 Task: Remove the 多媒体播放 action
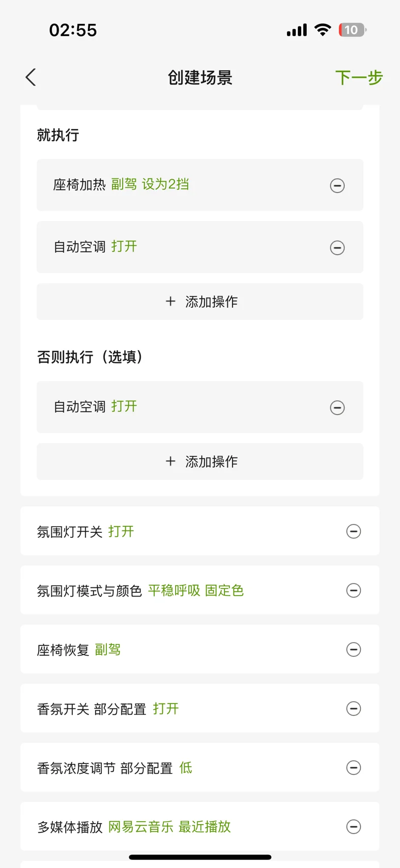pos(354,827)
